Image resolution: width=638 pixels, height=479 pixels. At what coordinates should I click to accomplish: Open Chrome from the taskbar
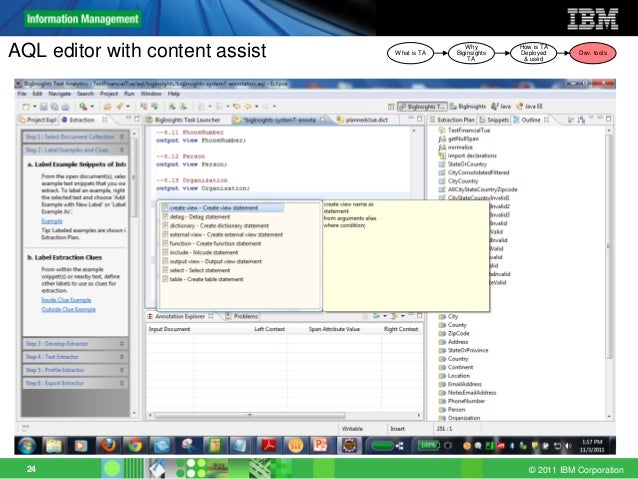(135, 446)
